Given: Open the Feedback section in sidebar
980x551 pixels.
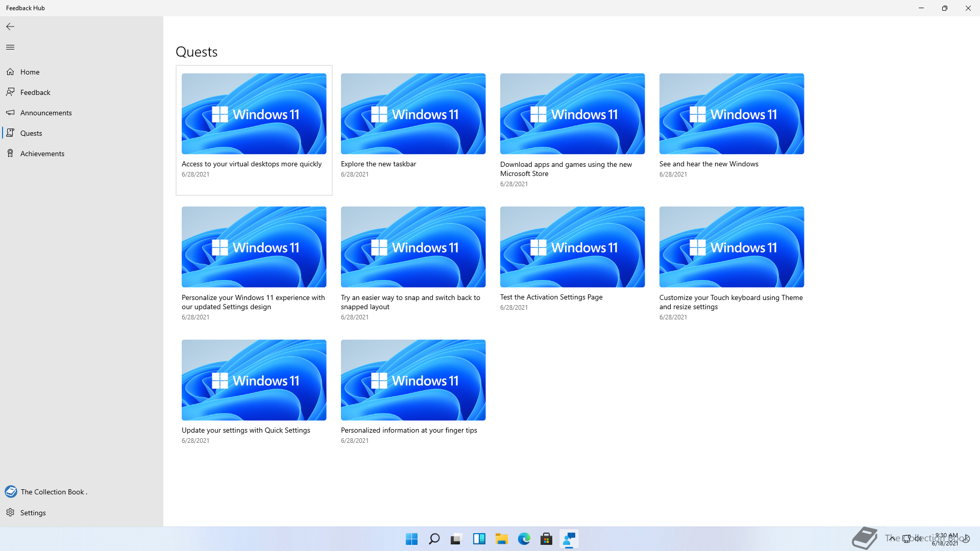Looking at the screenshot, I should click(82, 92).
